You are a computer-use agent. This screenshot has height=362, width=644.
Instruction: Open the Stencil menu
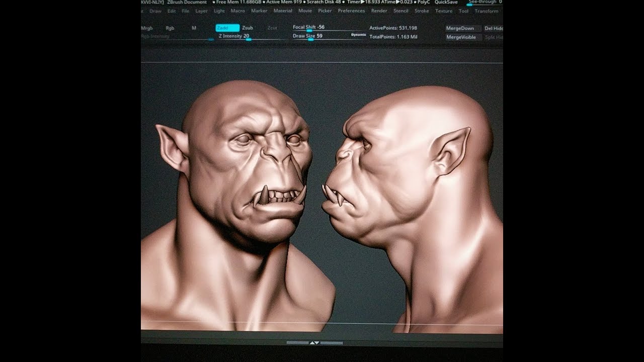(x=401, y=11)
